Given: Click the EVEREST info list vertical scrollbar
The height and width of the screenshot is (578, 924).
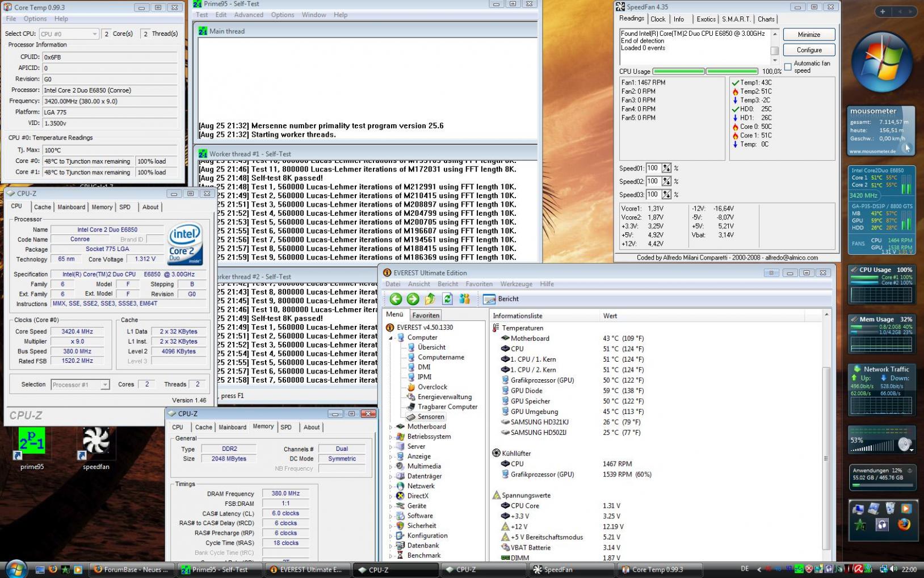Looking at the screenshot, I should pos(826,435).
